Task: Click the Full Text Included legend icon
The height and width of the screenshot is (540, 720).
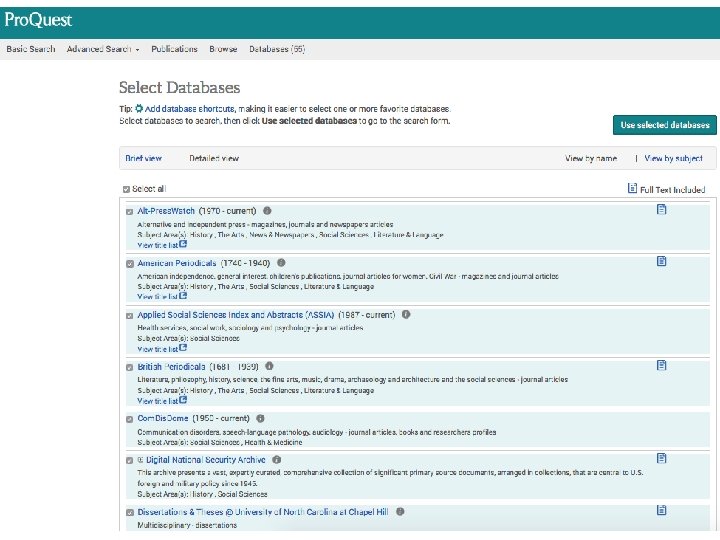Action: click(x=632, y=188)
